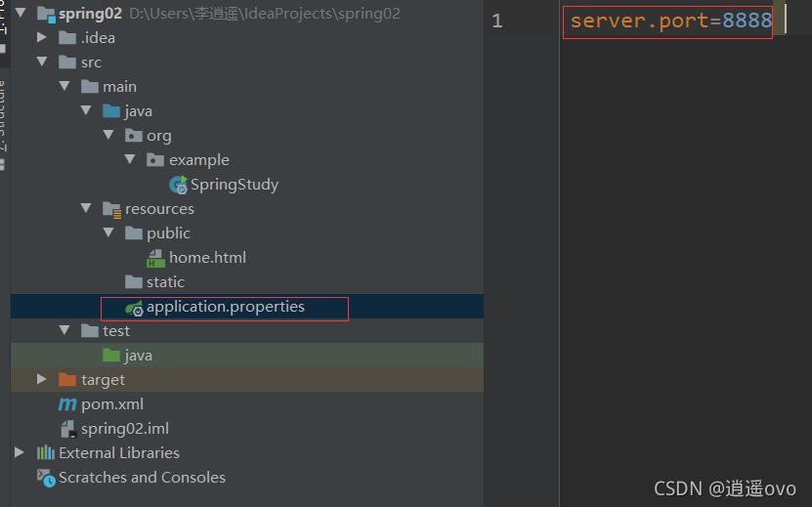
Task: Click the project path D:\Users text
Action: tap(265, 14)
